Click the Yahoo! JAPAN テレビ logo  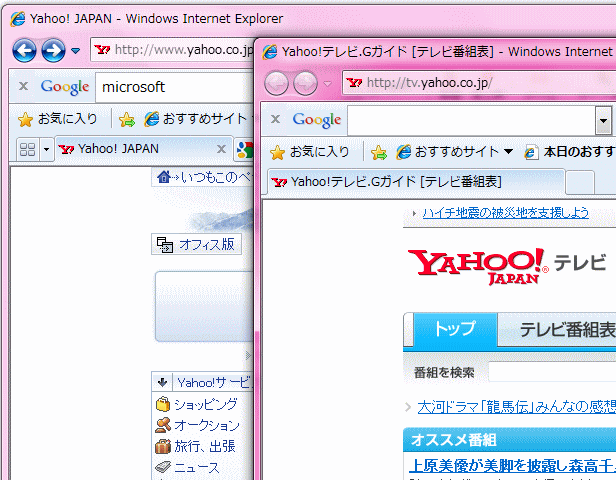(507, 266)
